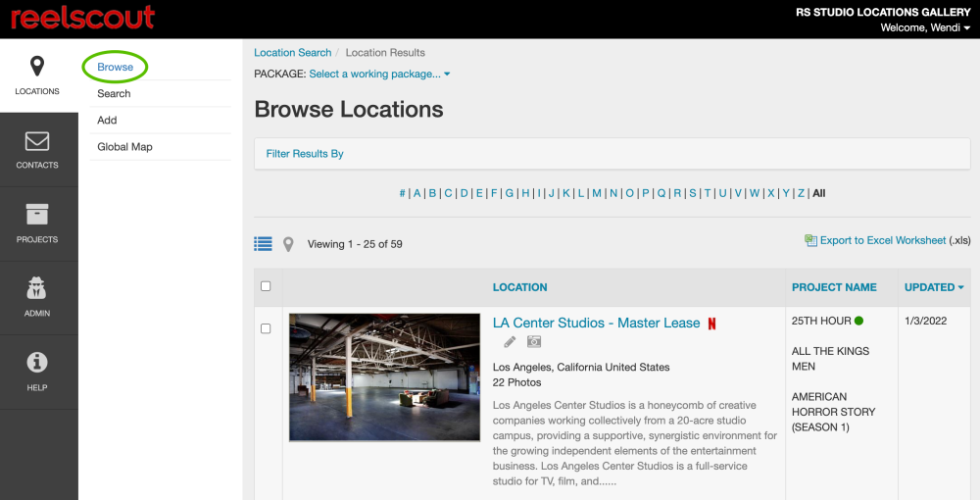Click the 1/3/2022 updated date
This screenshot has height=500, width=980.
(926, 321)
